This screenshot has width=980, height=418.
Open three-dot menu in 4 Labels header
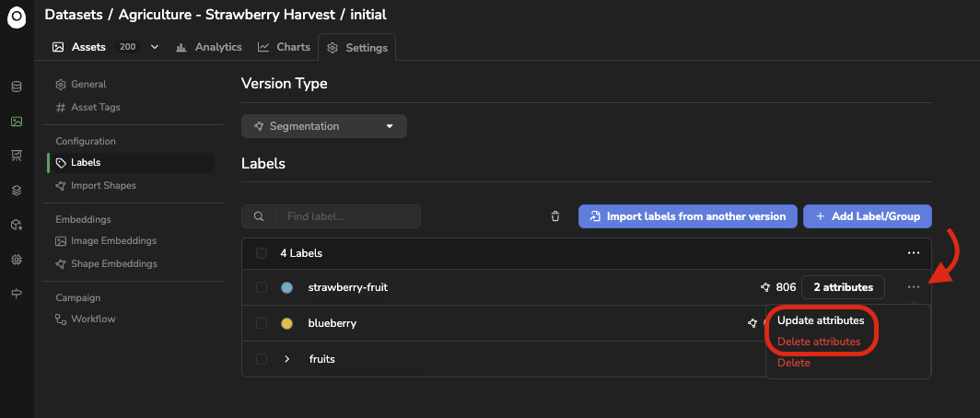(913, 253)
